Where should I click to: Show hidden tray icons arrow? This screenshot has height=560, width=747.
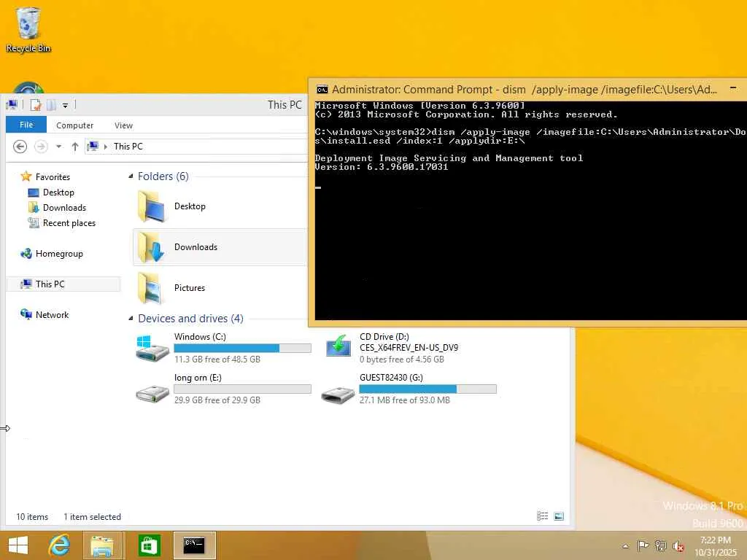(x=625, y=546)
